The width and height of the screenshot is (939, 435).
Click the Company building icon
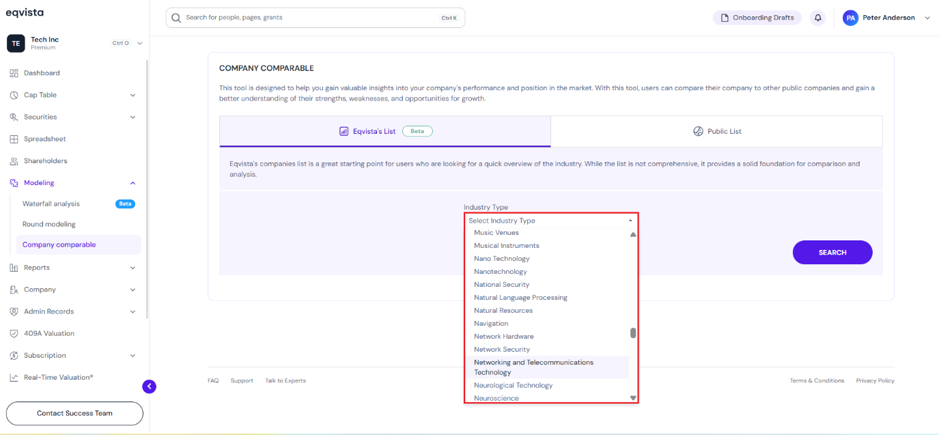[14, 289]
